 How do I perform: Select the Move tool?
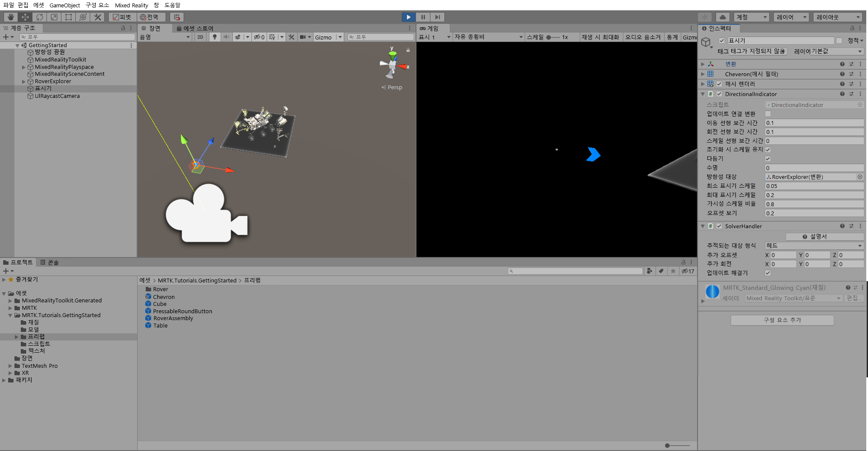tap(25, 17)
